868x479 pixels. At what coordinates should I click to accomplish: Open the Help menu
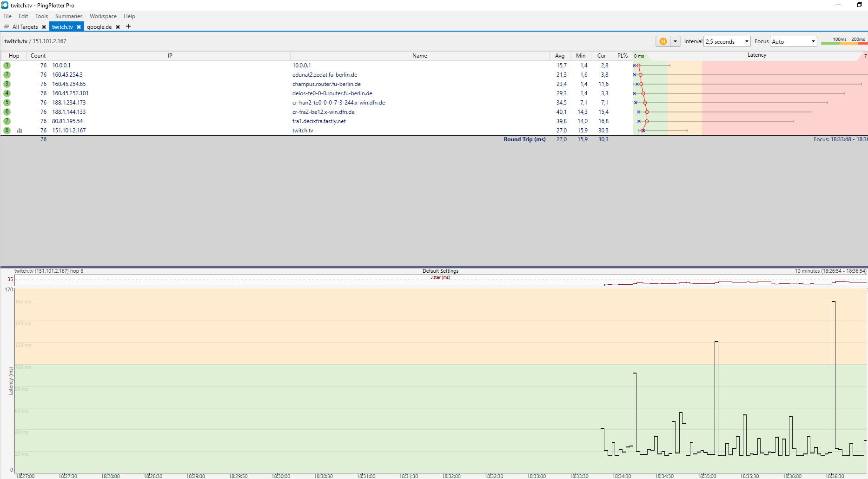coord(129,16)
